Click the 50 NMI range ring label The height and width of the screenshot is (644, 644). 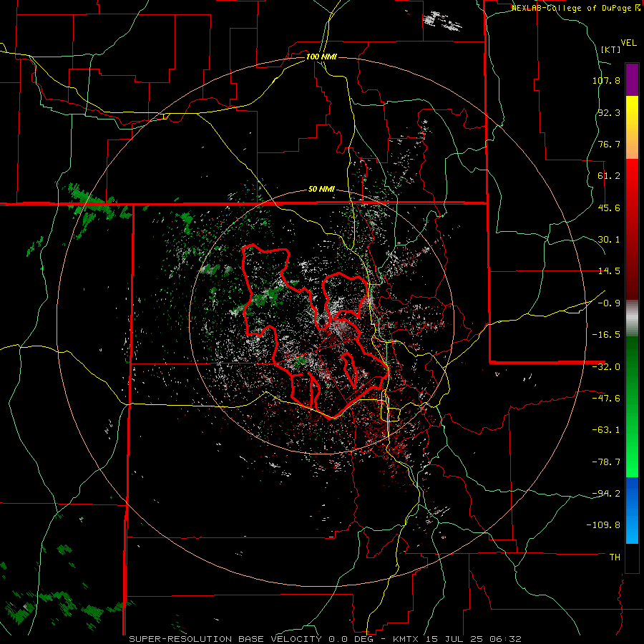point(321,190)
